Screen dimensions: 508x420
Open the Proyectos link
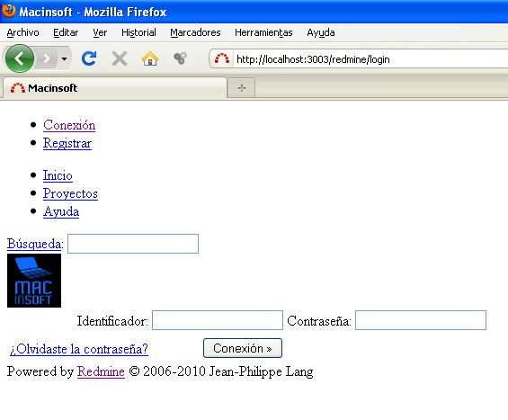tap(70, 193)
